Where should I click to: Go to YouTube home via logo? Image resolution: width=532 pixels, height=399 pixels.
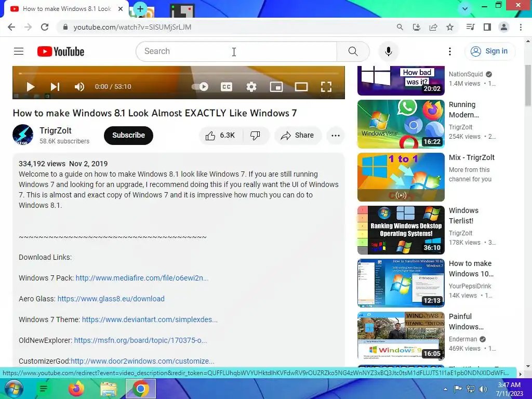click(x=61, y=51)
